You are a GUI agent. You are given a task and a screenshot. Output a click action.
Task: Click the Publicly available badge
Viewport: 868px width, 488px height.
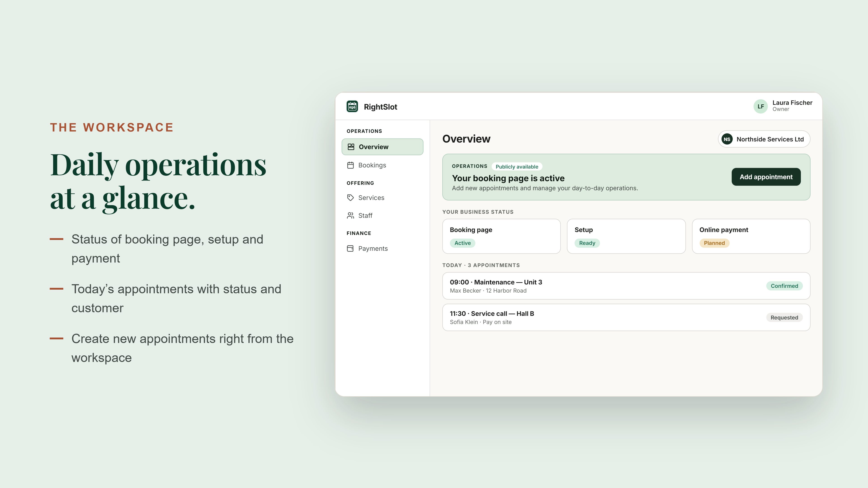(517, 167)
